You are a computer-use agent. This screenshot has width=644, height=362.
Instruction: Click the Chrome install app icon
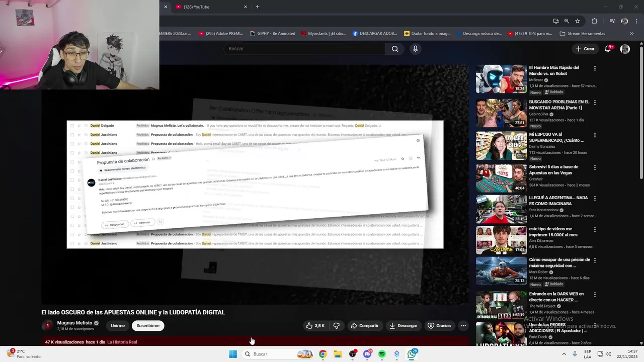tap(555, 21)
